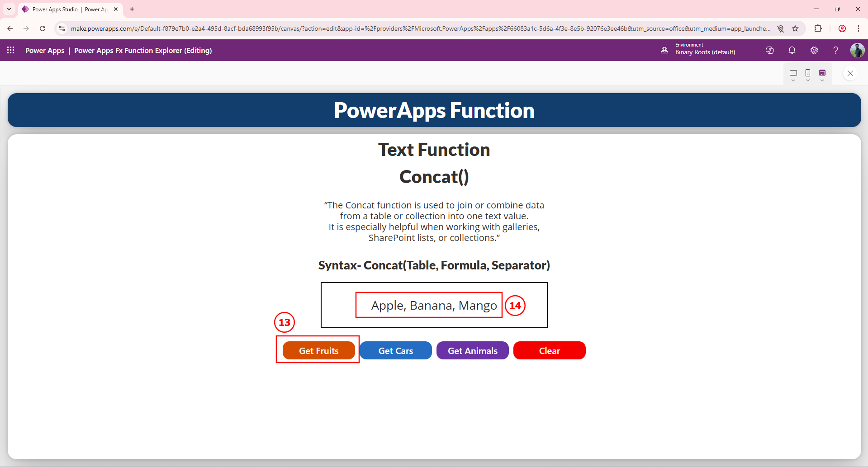The height and width of the screenshot is (467, 868).
Task: Click the 'Power Apps Fx Function Explorer (Editing)' title
Action: click(x=143, y=50)
